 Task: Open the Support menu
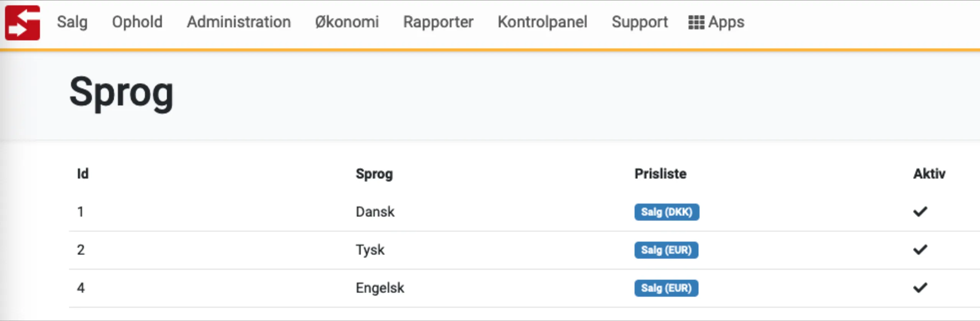[639, 22]
